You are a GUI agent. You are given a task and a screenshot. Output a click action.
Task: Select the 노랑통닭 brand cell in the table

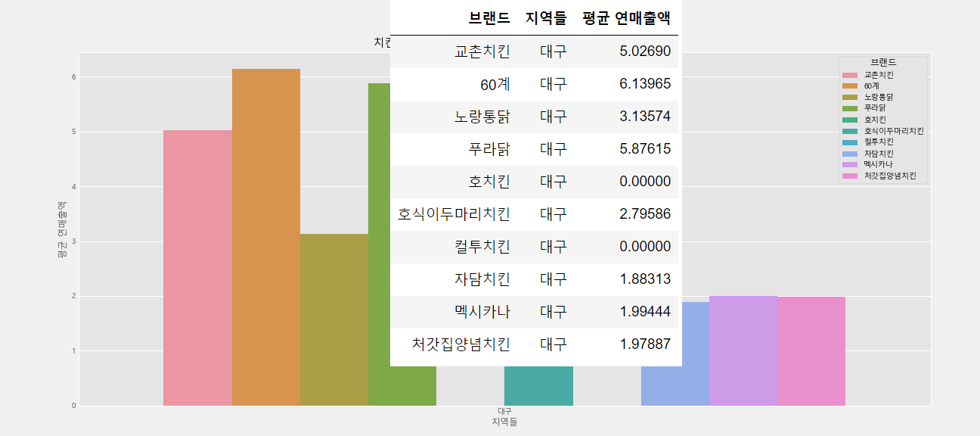point(482,117)
